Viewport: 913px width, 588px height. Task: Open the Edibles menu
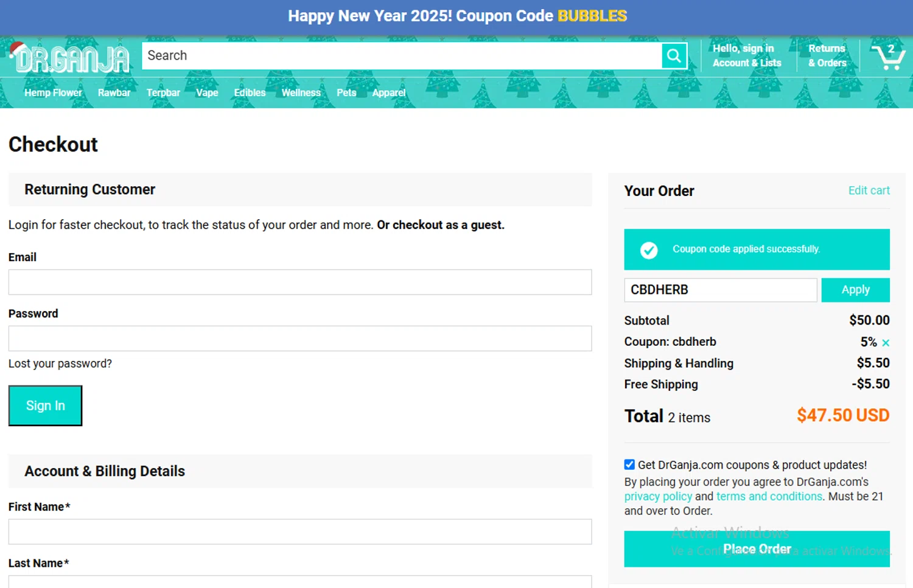pos(250,93)
